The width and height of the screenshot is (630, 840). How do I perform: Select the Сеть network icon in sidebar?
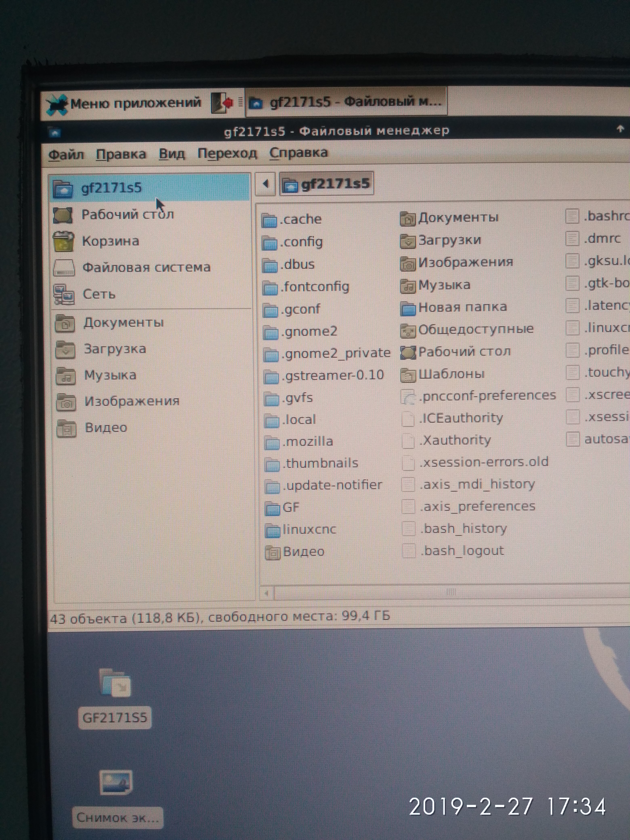pyautogui.click(x=63, y=294)
